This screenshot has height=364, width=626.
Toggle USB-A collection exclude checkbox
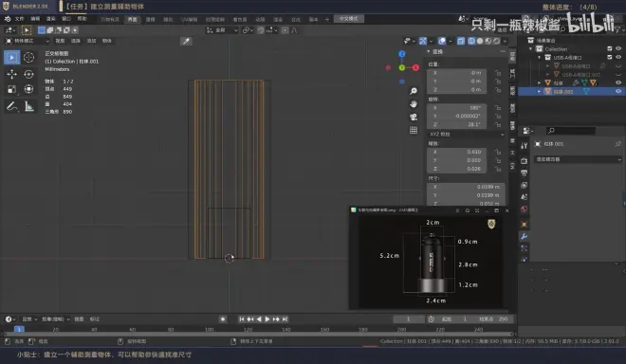point(610,58)
